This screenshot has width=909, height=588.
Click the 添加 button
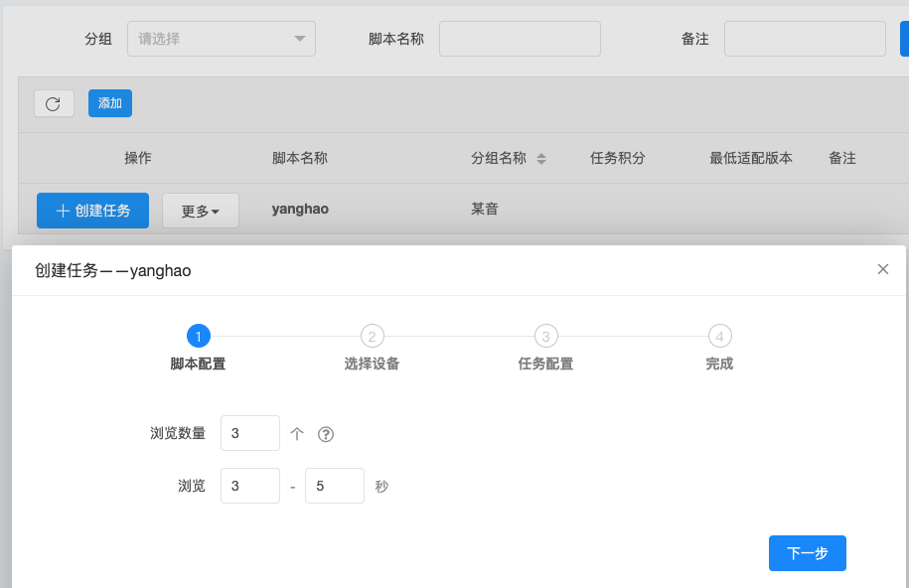coord(110,103)
